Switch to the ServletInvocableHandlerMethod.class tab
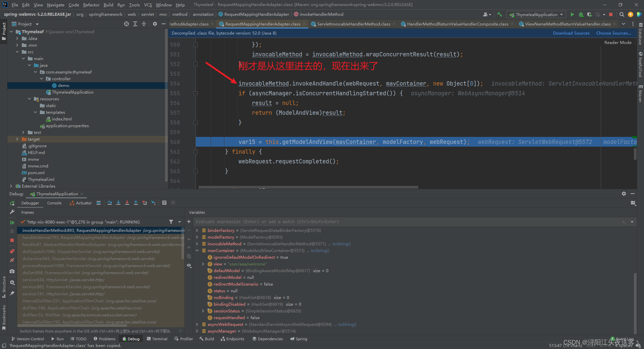The height and width of the screenshot is (349, 644). point(354,24)
